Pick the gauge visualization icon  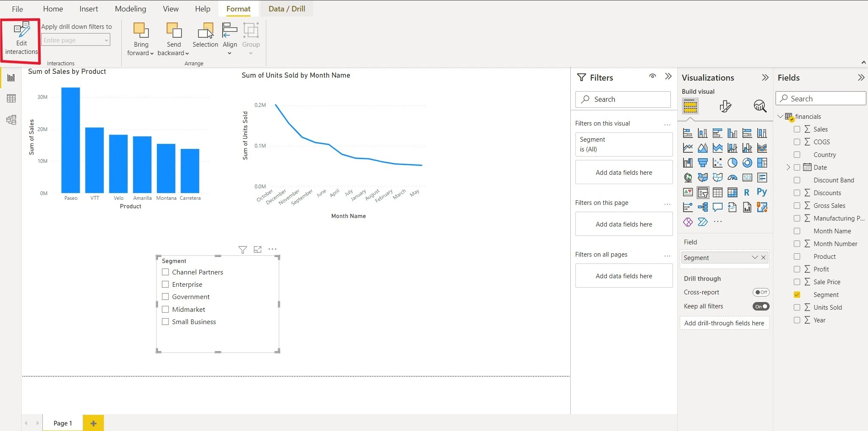point(732,178)
